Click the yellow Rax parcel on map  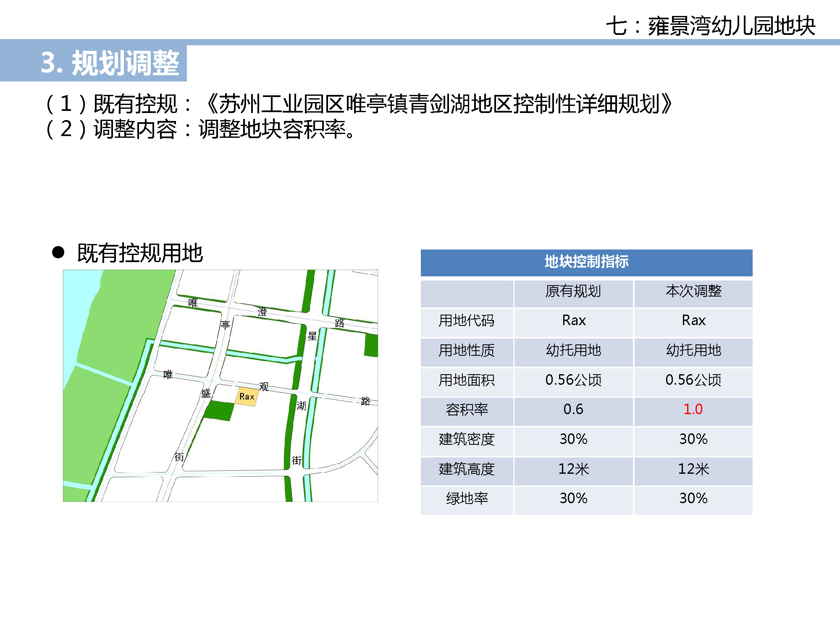pos(246,397)
